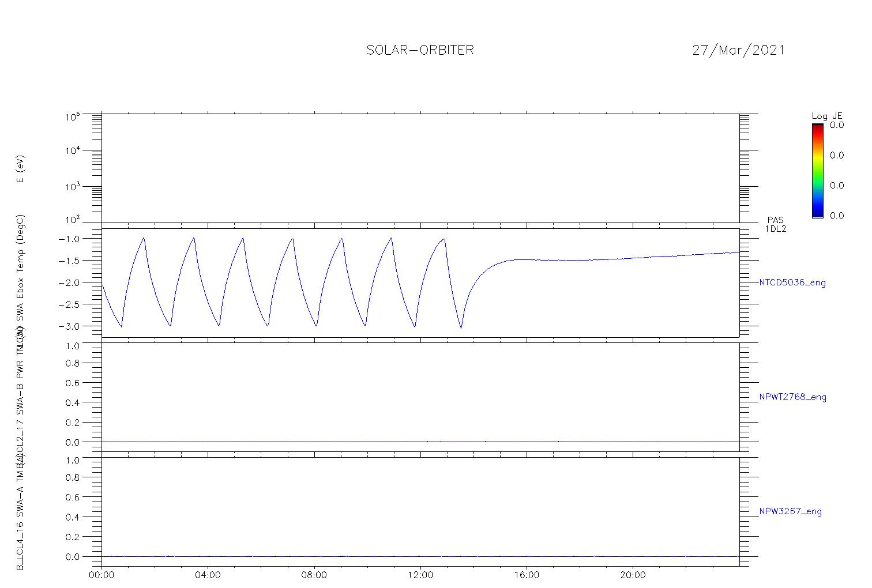Click the flat line in NPWT2768_eng panel
Screen dimensions: 872x588
click(420, 442)
